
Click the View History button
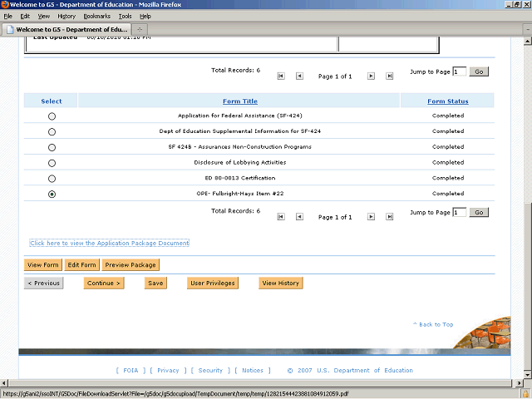[x=281, y=283]
